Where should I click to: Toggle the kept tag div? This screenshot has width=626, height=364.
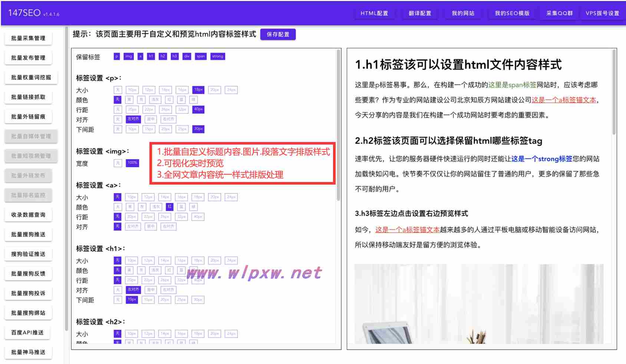187,56
